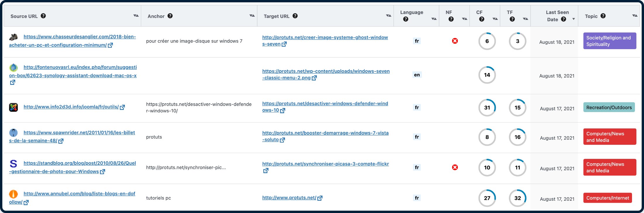Image resolution: width=644 pixels, height=213 pixels.
Task: Click the spawnrider.net favicon
Action: coord(13,133)
